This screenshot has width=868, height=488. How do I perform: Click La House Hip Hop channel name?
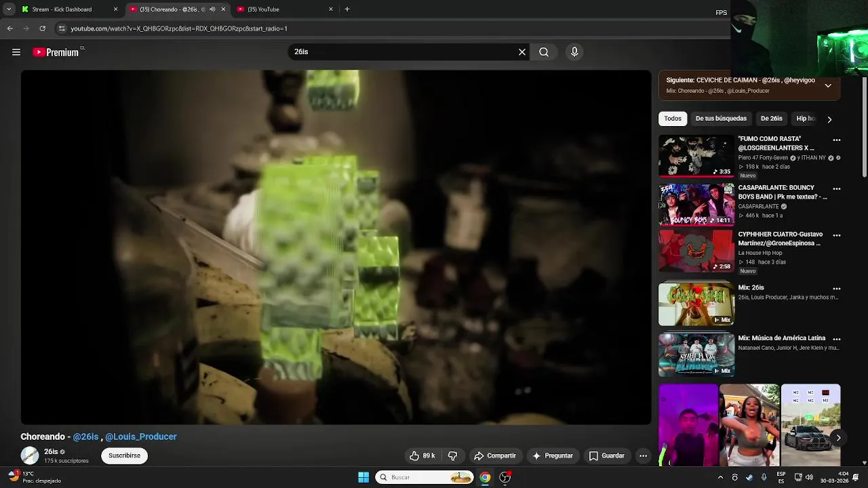(760, 253)
